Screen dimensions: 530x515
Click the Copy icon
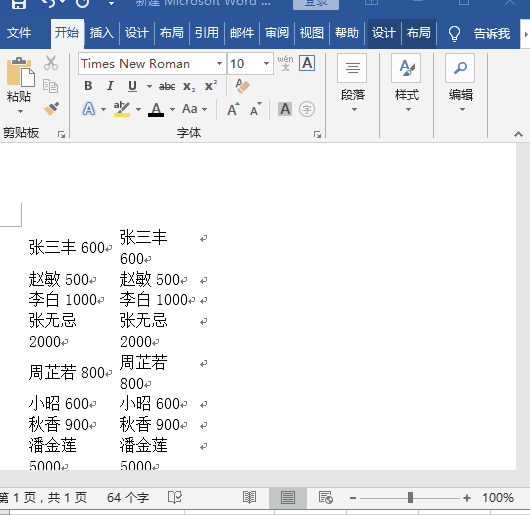(x=51, y=86)
